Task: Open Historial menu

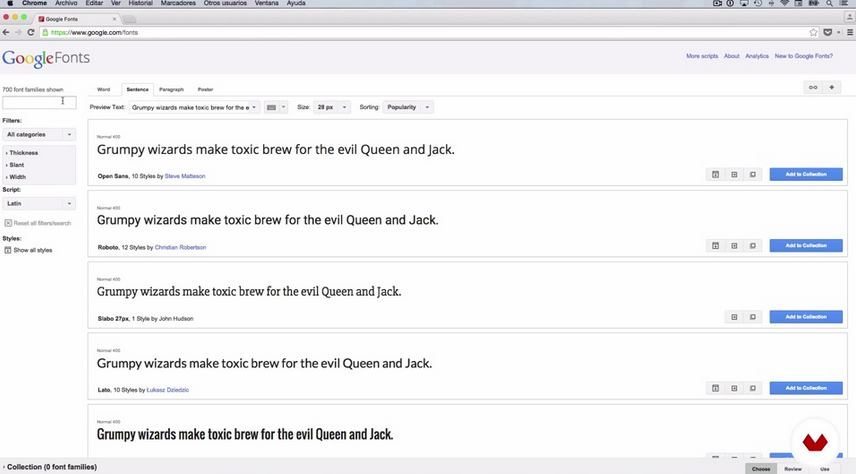Action: tap(140, 3)
